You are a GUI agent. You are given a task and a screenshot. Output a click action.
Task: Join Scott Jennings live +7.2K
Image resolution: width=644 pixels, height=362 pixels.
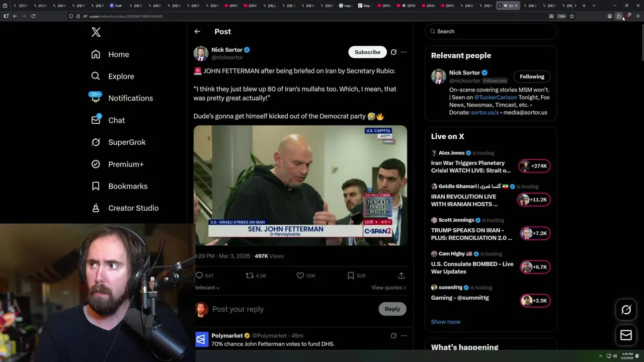coord(534,233)
